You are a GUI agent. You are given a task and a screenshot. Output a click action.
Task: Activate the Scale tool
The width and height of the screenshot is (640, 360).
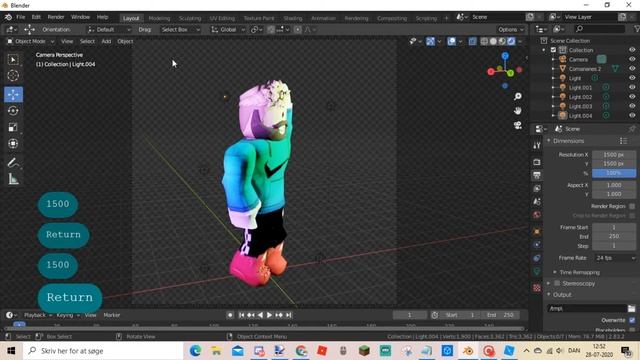pos(13,127)
